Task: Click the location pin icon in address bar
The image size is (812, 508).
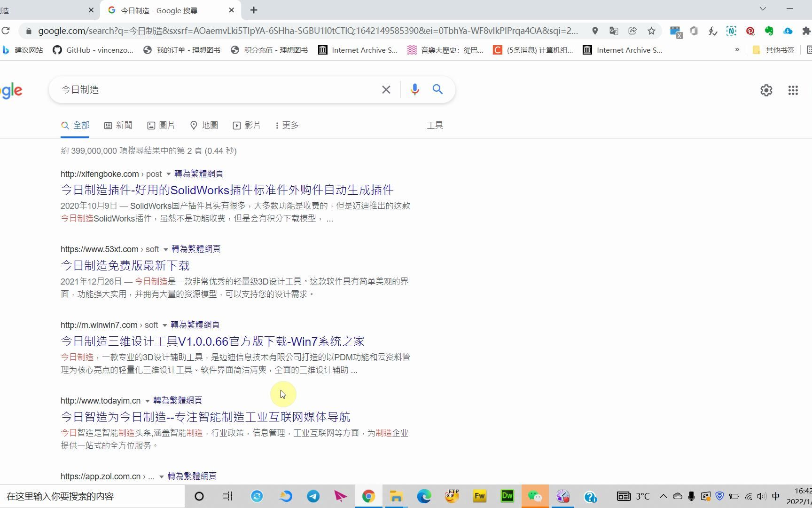Action: click(595, 31)
